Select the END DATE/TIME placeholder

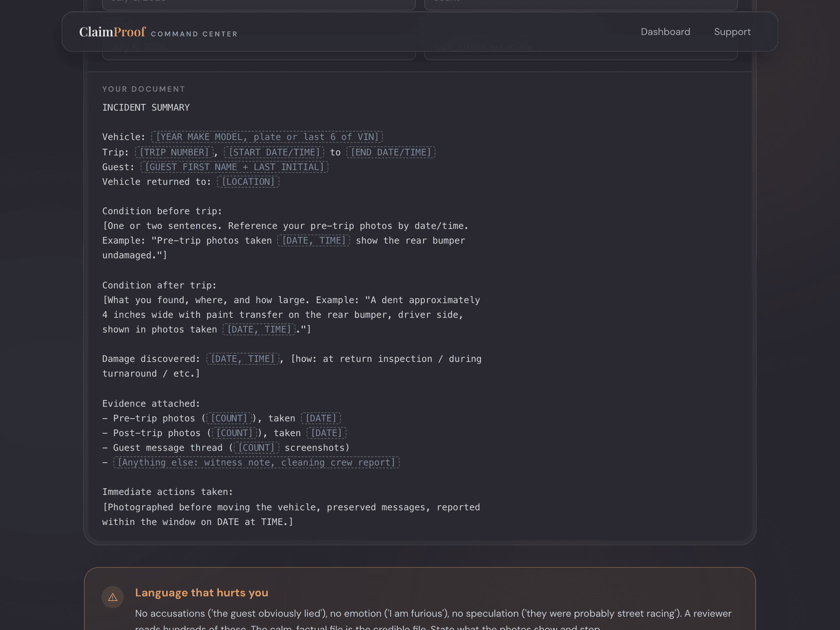coord(391,152)
